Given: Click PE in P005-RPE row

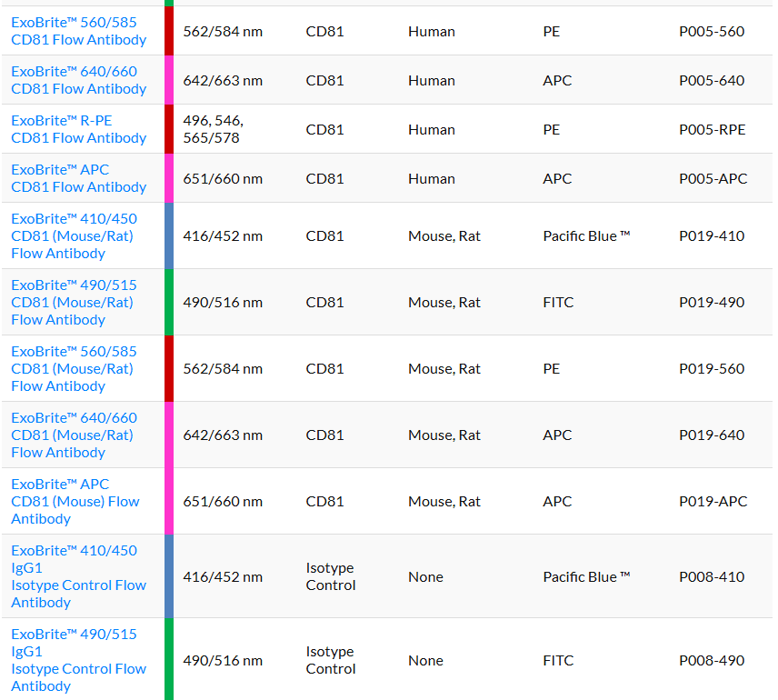Looking at the screenshot, I should coord(552,130).
